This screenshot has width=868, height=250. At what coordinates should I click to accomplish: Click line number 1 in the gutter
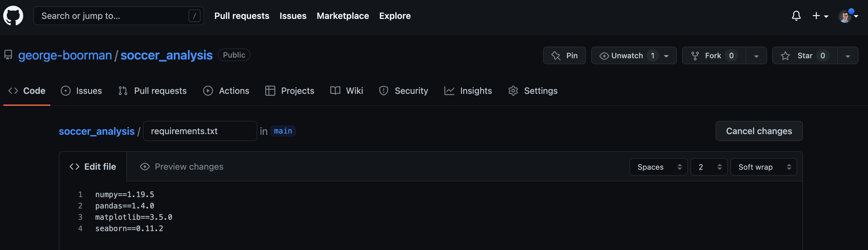[80, 195]
